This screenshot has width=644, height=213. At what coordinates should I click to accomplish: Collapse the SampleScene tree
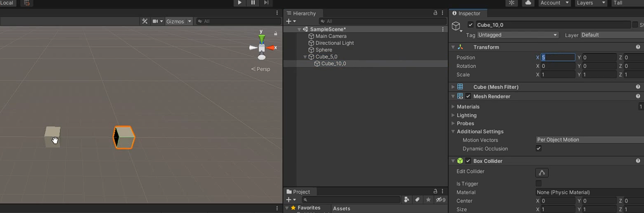pos(299,29)
